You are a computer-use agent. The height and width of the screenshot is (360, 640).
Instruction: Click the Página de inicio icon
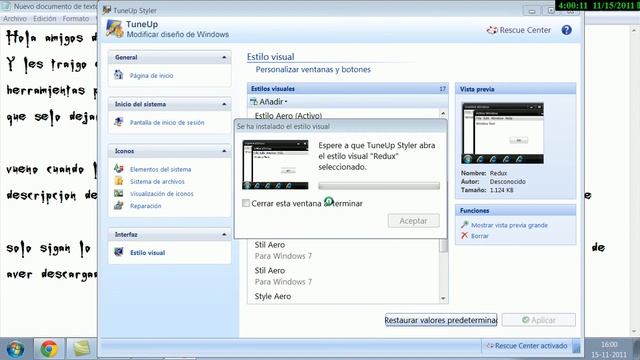pyautogui.click(x=119, y=75)
